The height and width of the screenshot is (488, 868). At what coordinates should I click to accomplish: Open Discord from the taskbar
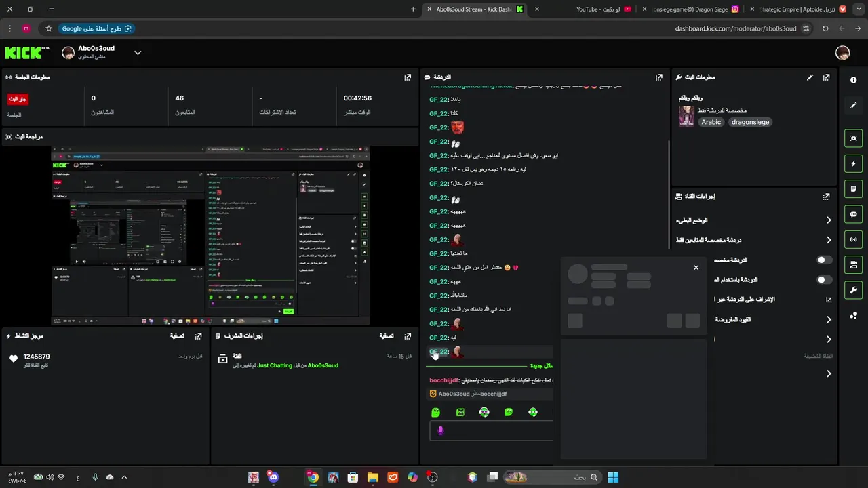(273, 477)
